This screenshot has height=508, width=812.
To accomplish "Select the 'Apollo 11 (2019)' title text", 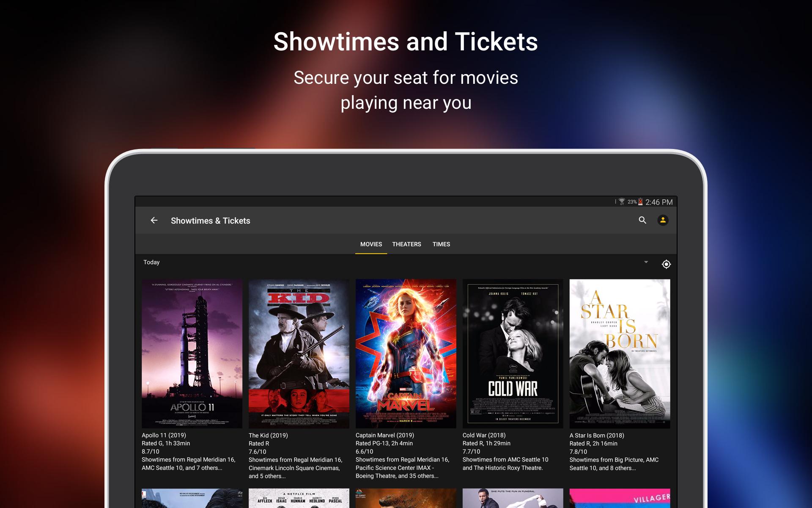I will 164,435.
